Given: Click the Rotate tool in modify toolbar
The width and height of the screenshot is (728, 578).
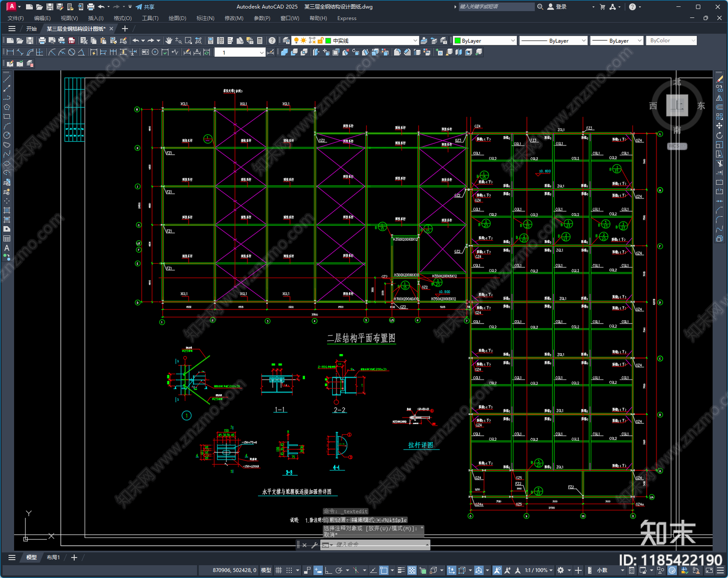Looking at the screenshot, I should pyautogui.click(x=719, y=135).
